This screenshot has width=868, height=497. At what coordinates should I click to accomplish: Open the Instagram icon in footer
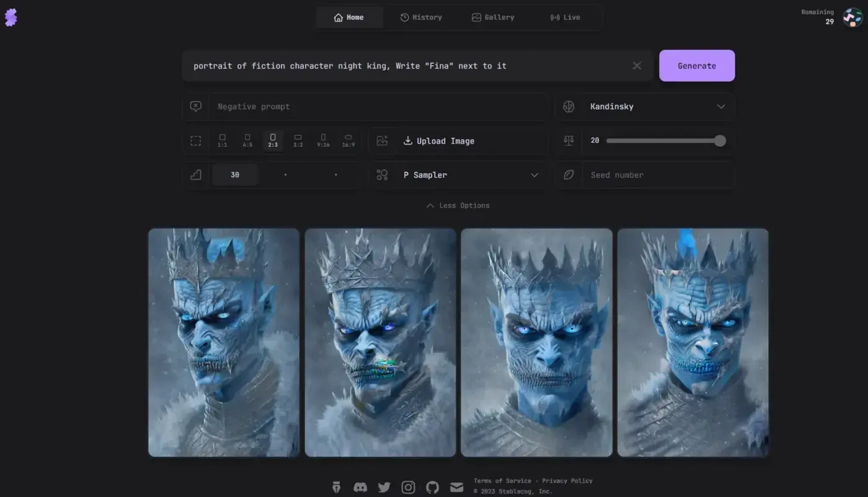(408, 488)
